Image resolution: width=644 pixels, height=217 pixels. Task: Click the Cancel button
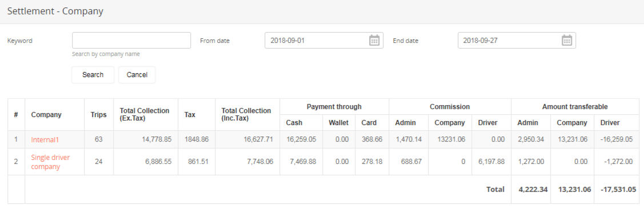pyautogui.click(x=137, y=75)
